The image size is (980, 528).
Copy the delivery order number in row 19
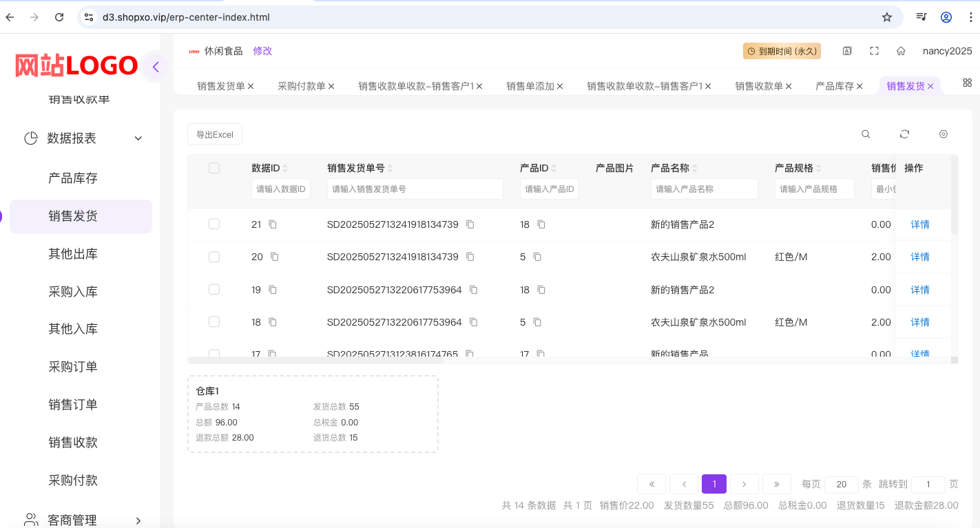tap(474, 290)
